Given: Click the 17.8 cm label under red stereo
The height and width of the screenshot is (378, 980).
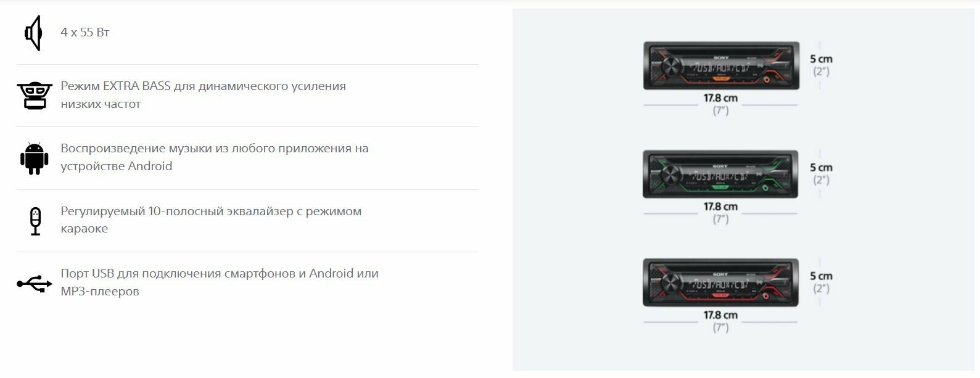Looking at the screenshot, I should [x=720, y=315].
